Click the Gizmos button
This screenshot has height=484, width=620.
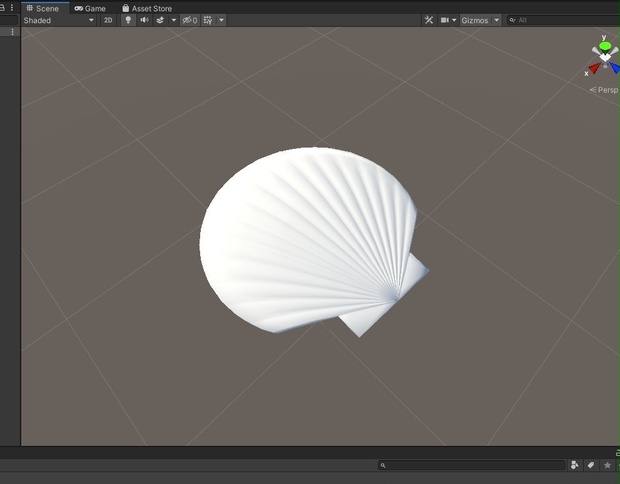tap(475, 20)
